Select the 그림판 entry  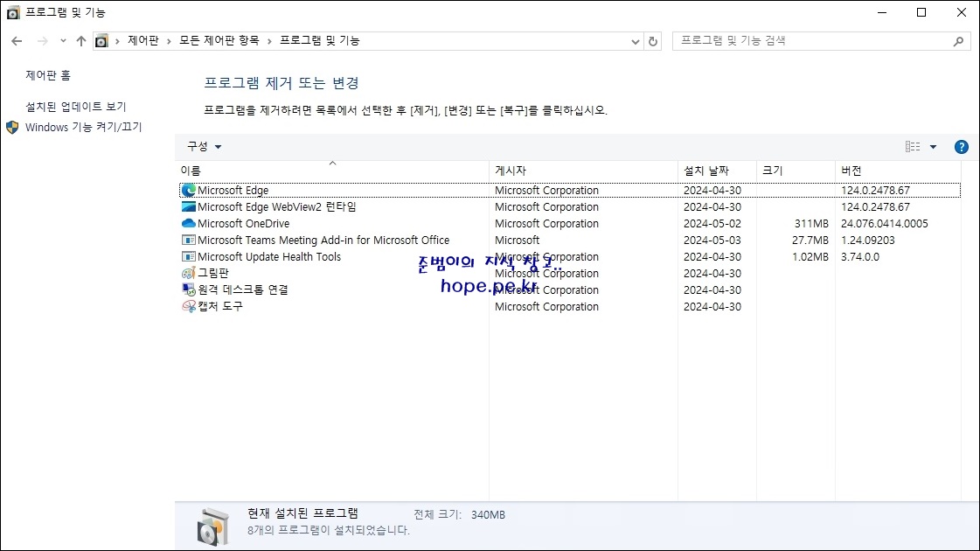pyautogui.click(x=213, y=273)
